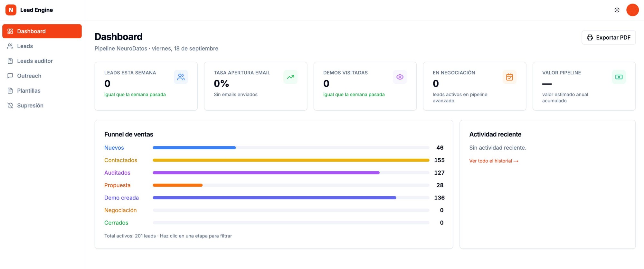Go to the Leads page
Image resolution: width=644 pixels, height=269 pixels.
click(42, 46)
